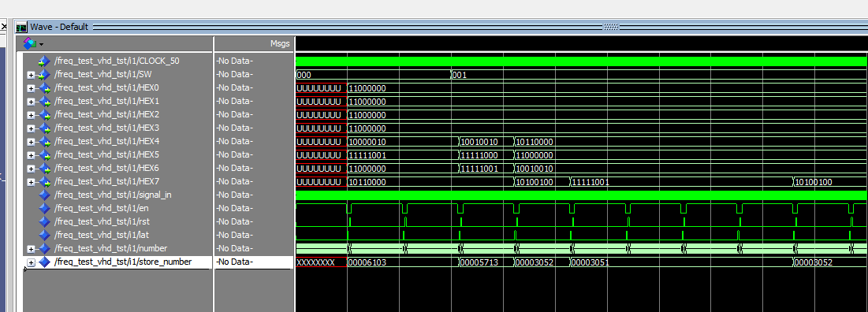
Task: Click the en signal diamond icon
Action: 45,208
